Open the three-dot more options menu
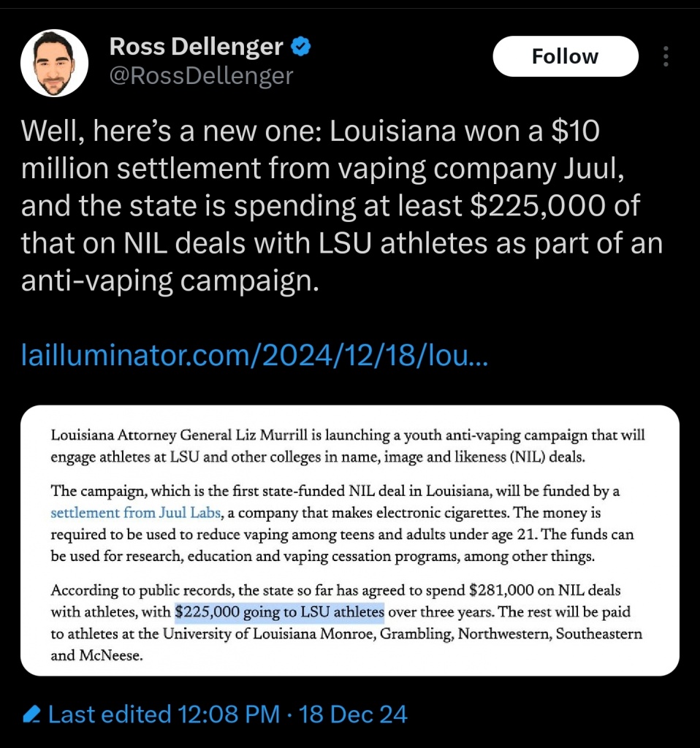The height and width of the screenshot is (748, 700). point(666,56)
